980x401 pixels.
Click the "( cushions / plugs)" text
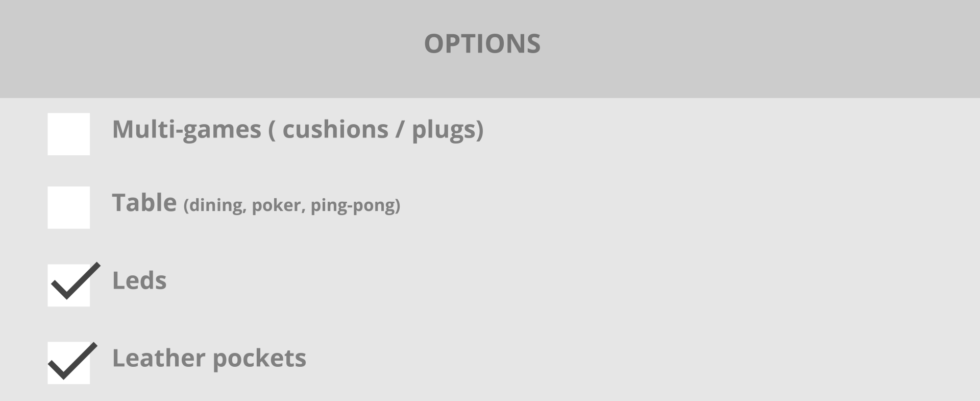point(376,130)
